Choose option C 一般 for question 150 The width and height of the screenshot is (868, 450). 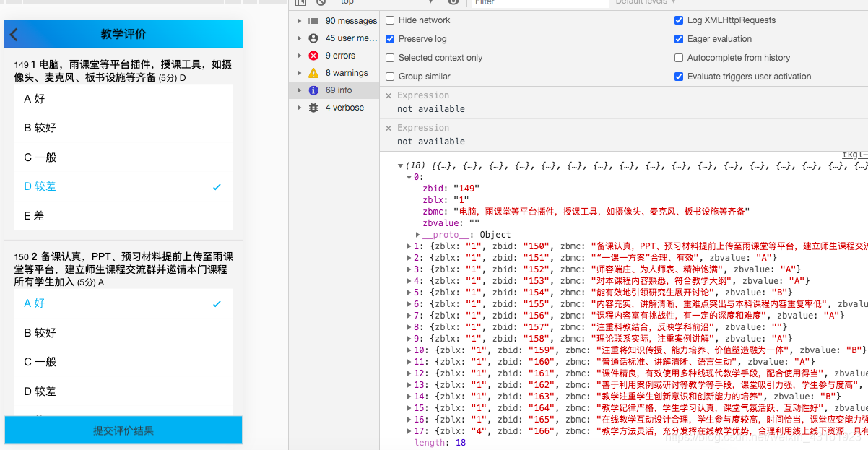123,362
